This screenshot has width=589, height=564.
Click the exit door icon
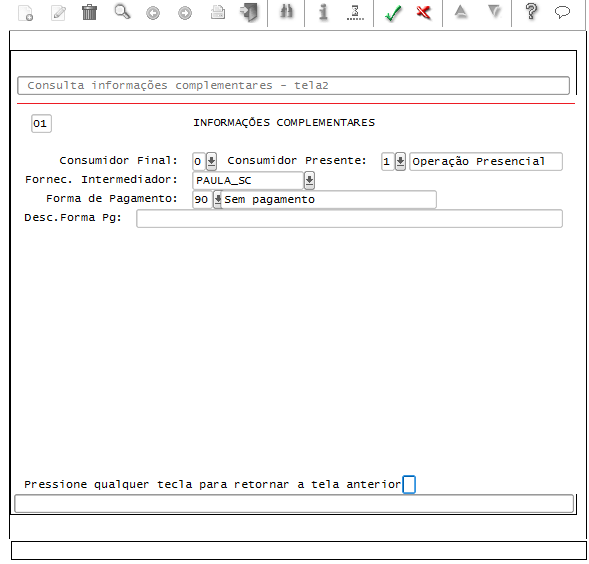point(249,12)
